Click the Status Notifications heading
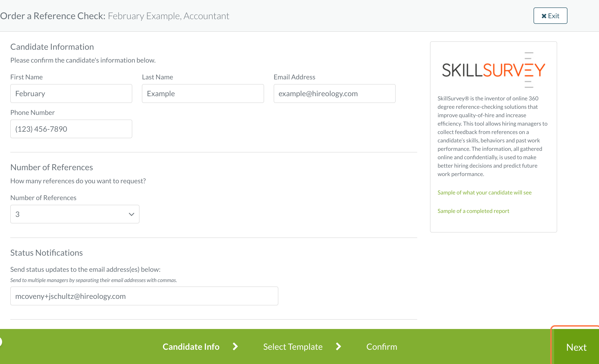Viewport: 599px width, 364px height. 47,253
